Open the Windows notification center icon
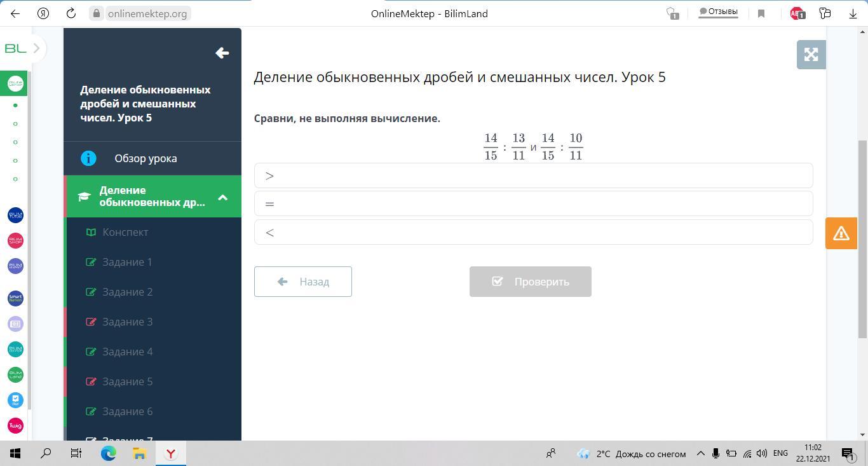This screenshot has height=466, width=868. point(848,453)
